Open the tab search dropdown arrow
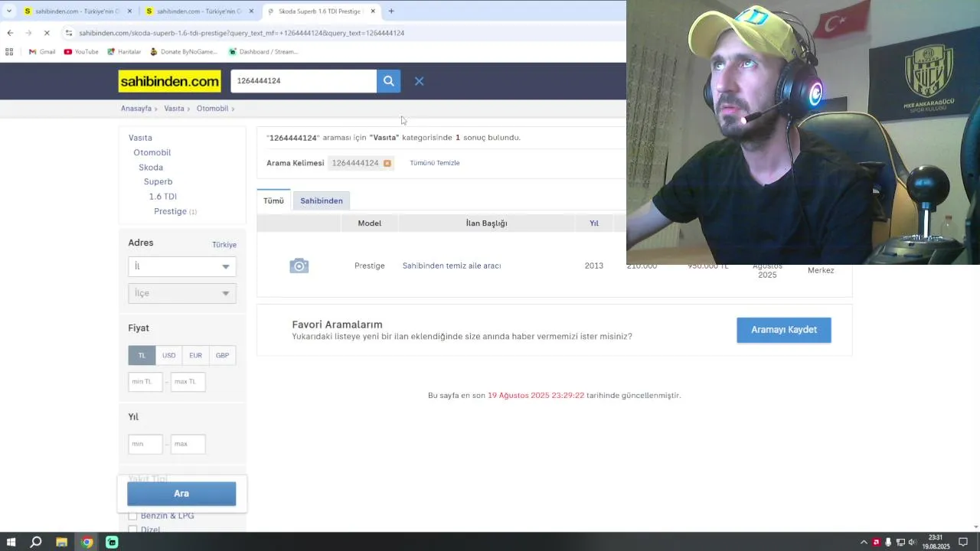The image size is (980, 551). pyautogui.click(x=9, y=11)
